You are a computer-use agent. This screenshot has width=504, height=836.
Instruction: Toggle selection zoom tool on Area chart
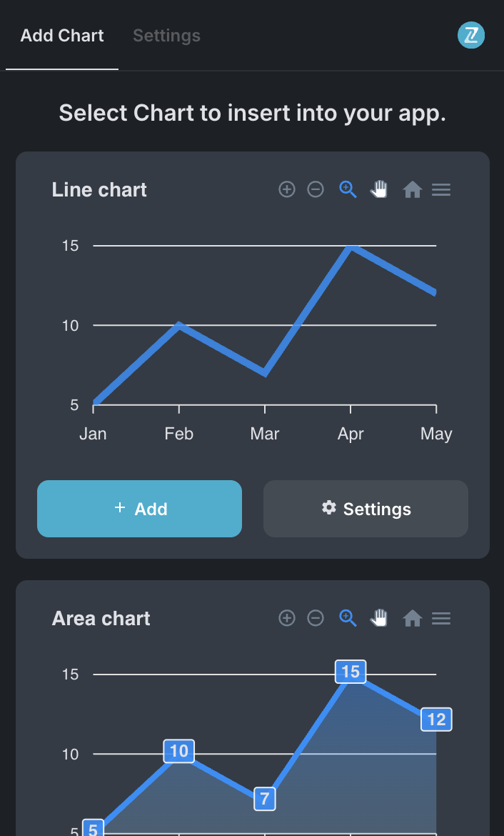point(348,618)
